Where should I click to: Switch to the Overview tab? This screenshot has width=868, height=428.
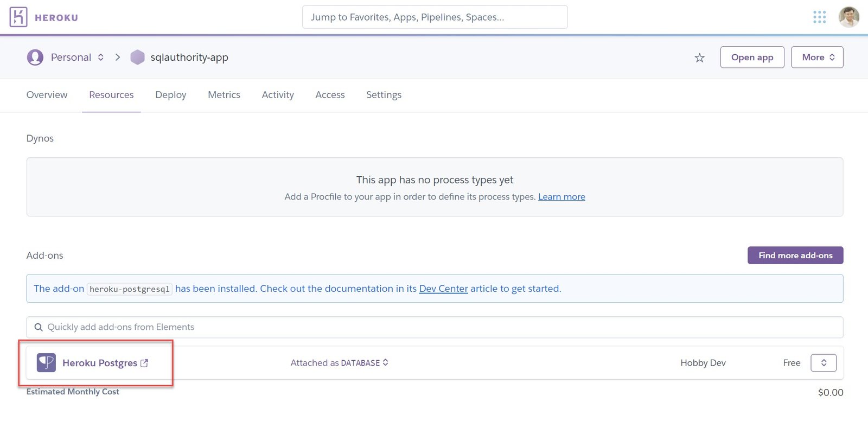(47, 95)
